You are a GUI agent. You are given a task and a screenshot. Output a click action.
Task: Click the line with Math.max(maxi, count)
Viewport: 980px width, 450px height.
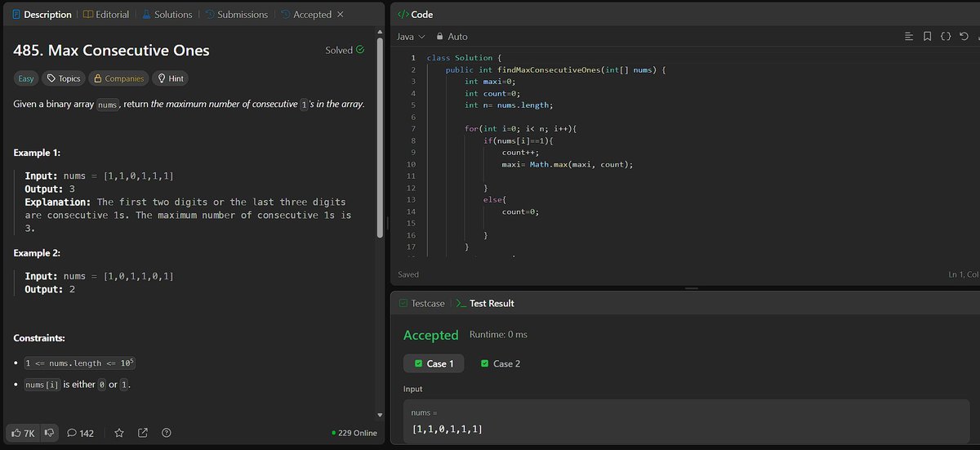click(568, 164)
